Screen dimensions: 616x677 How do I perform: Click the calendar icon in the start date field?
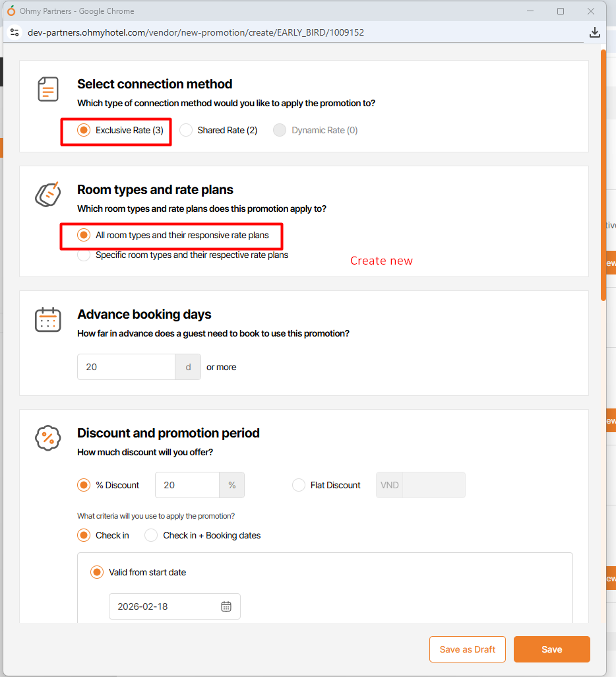pos(226,606)
